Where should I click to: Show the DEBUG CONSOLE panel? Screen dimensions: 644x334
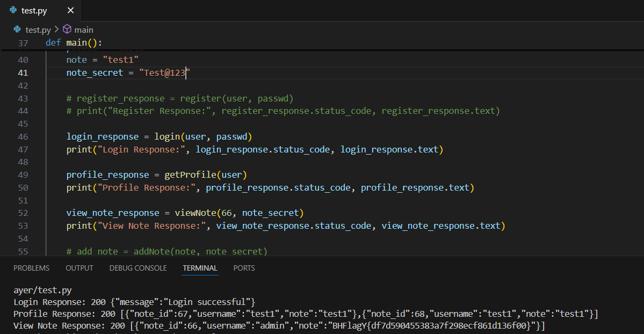pos(138,268)
